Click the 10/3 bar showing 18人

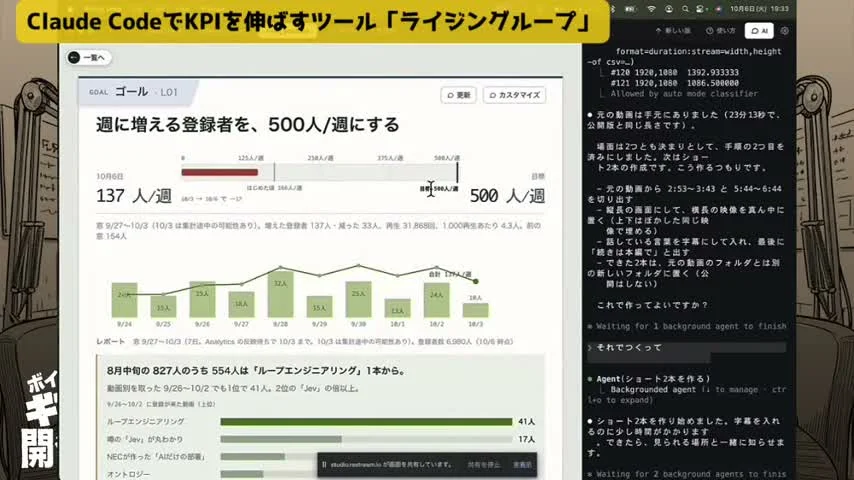[475, 310]
